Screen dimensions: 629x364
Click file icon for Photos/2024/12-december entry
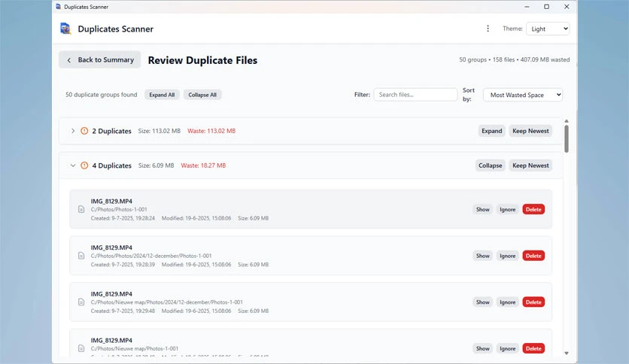point(81,256)
